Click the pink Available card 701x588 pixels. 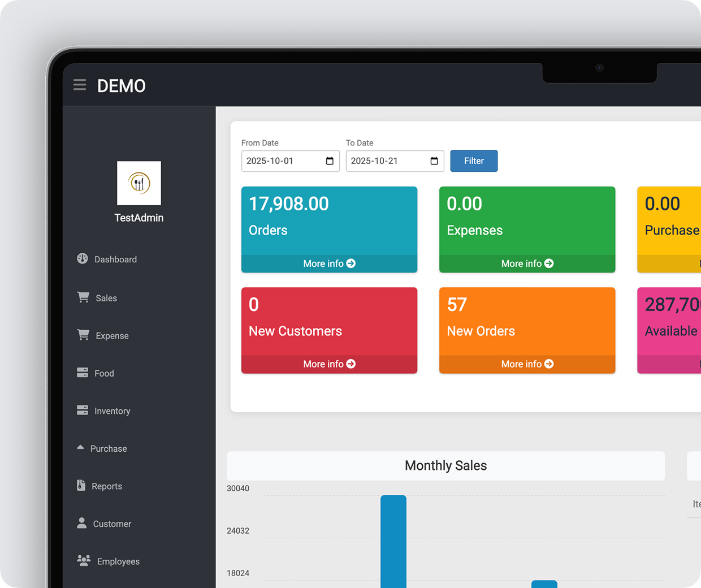click(x=669, y=330)
